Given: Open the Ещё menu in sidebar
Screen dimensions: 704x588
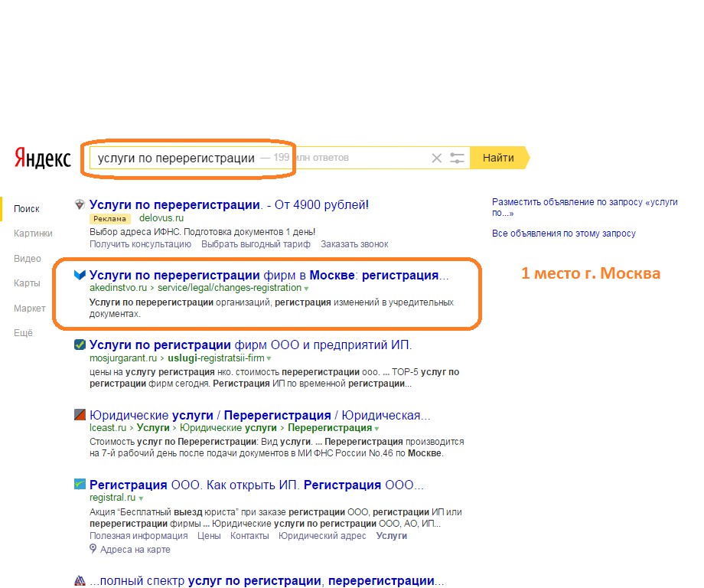Looking at the screenshot, I should [x=24, y=333].
